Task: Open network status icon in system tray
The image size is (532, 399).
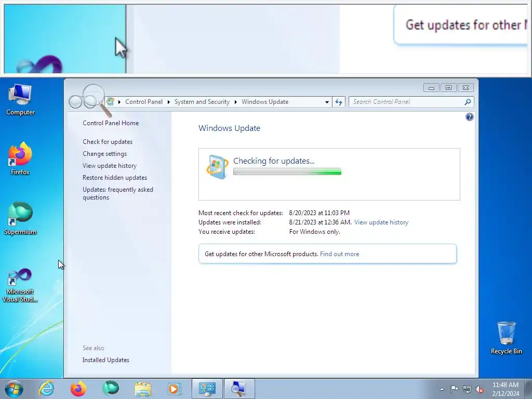Action: pyautogui.click(x=467, y=389)
